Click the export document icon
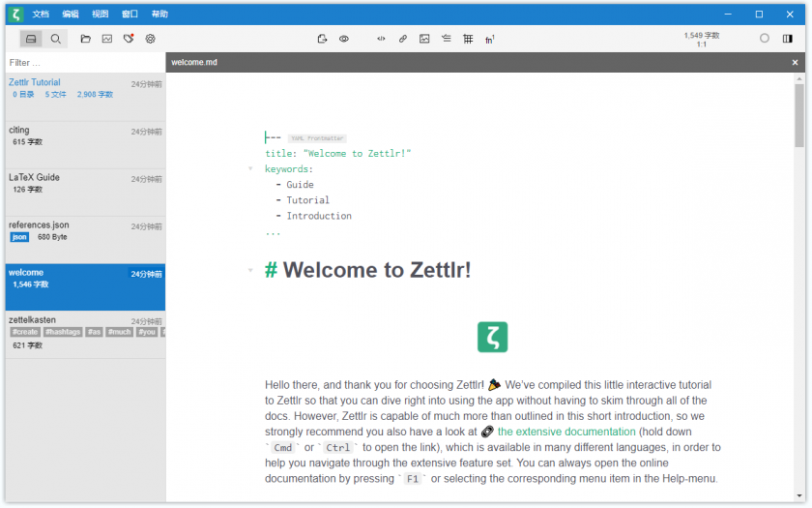Image resolution: width=812 pixels, height=508 pixels. point(322,39)
